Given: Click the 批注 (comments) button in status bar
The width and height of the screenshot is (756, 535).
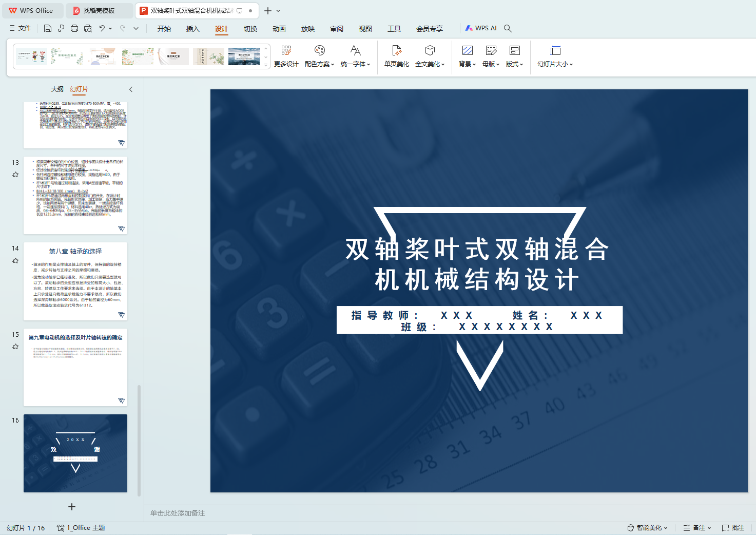Looking at the screenshot, I should coord(733,528).
